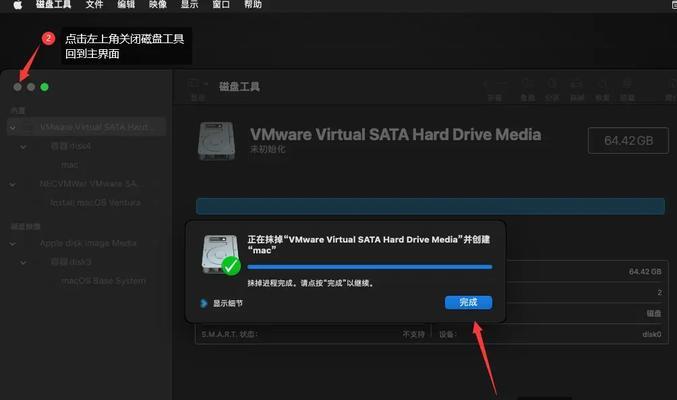This screenshot has height=400, width=677.
Task: Click the erase progress bar in dialog
Action: pos(370,267)
